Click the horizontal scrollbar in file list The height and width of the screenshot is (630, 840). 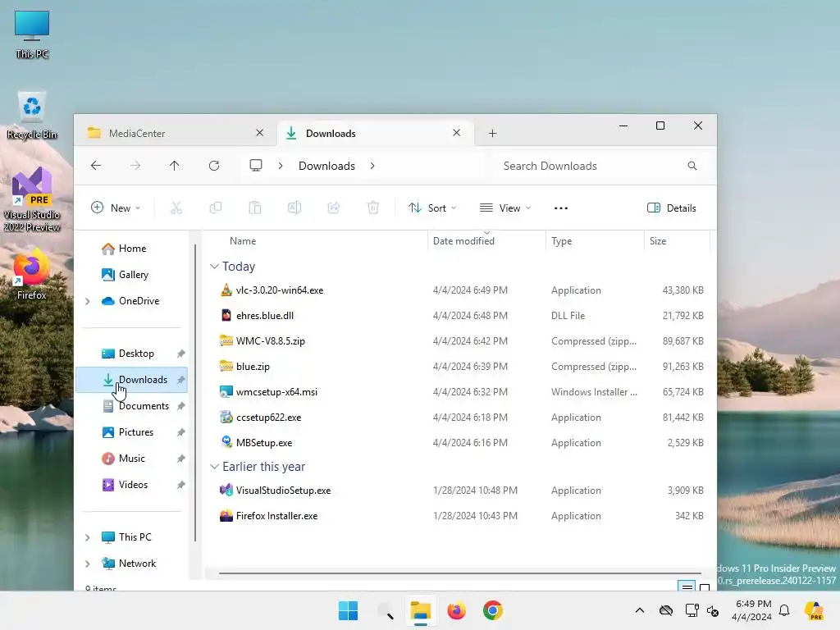tap(459, 573)
